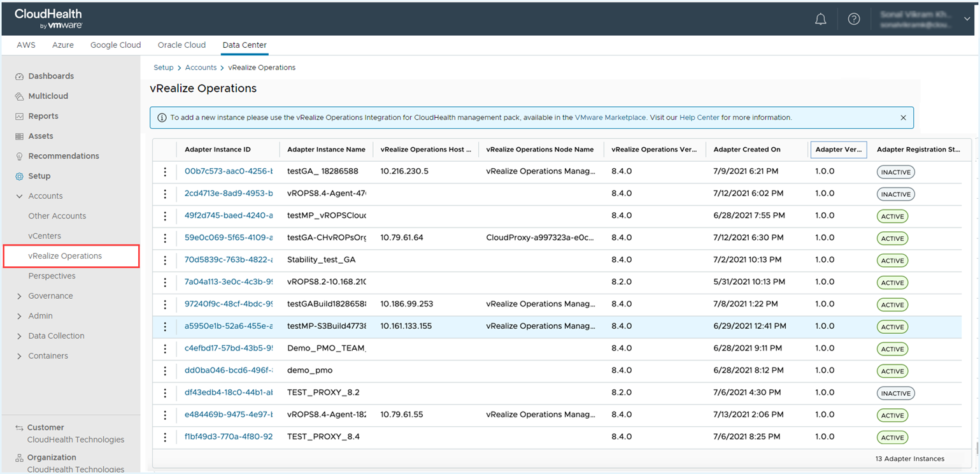Sort by Adapter Instance ID column header
This screenshot has height=474, width=980.
[x=218, y=150]
